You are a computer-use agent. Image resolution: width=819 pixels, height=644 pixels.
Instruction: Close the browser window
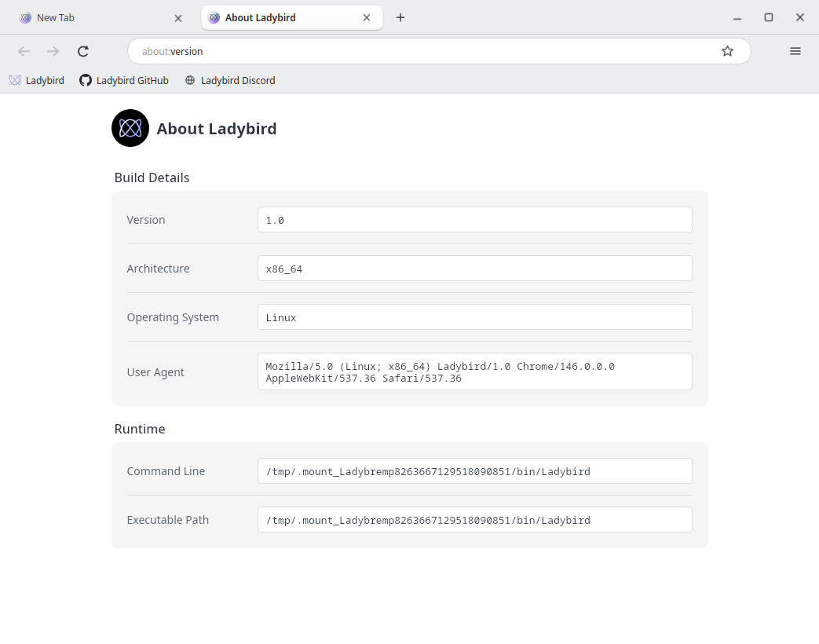799,18
